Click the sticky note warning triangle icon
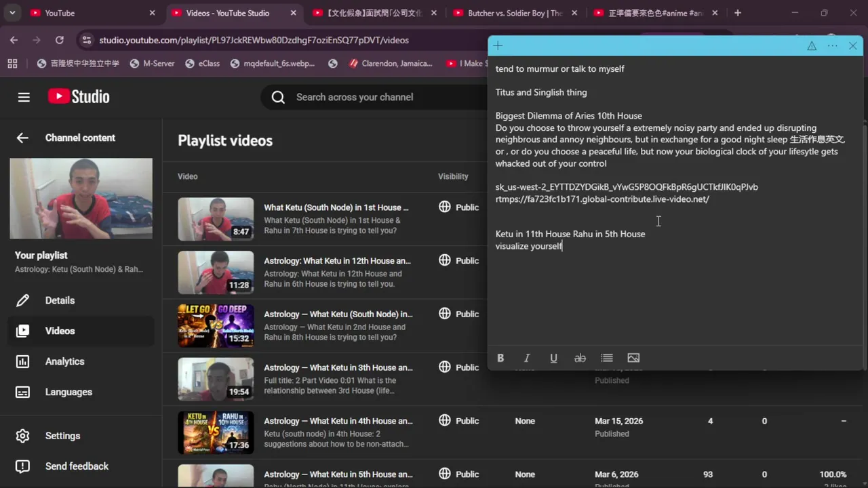The image size is (868, 488). pos(812,45)
